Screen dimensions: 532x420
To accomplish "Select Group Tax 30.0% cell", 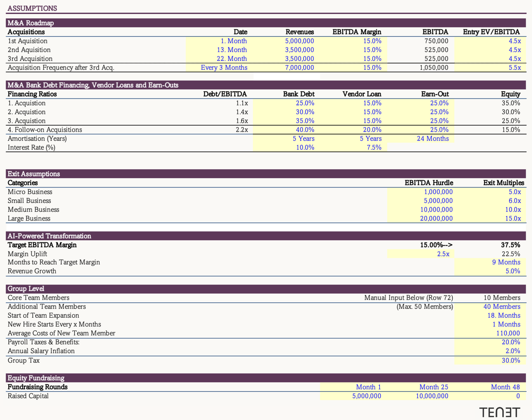I will point(490,360).
